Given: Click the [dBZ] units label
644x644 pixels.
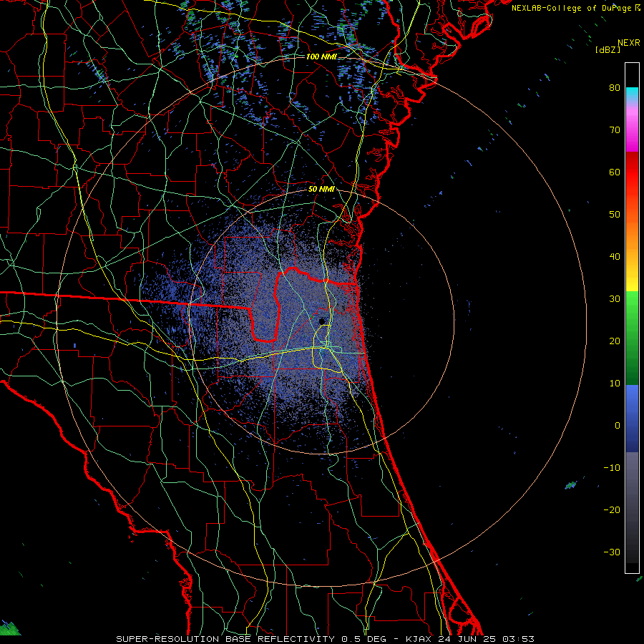Looking at the screenshot, I should pos(608,49).
